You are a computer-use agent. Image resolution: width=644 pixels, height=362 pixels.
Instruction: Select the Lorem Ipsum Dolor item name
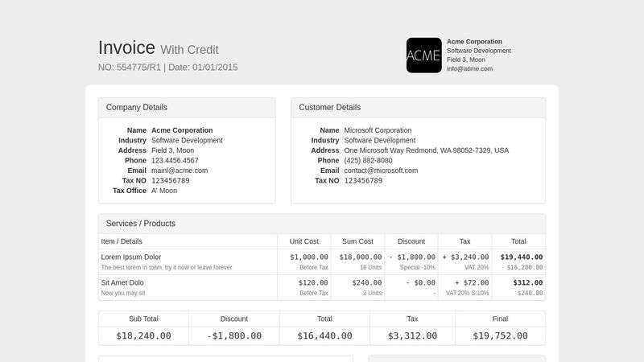131,257
